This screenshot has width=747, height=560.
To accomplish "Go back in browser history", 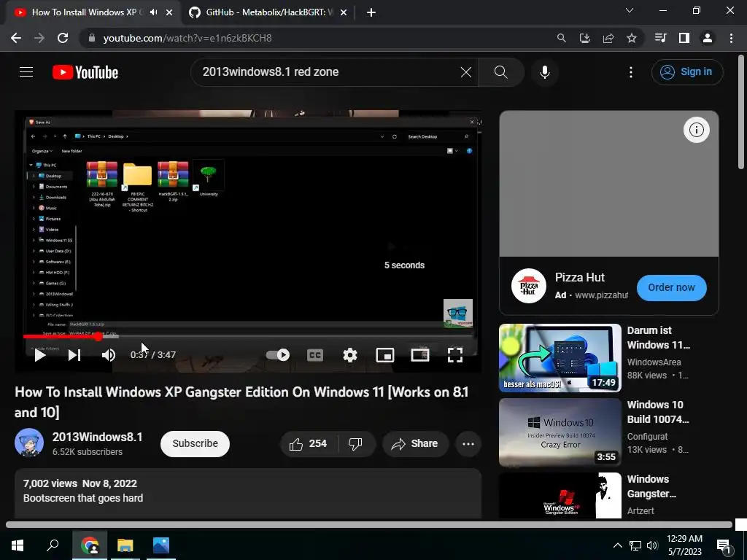I will pos(16,38).
